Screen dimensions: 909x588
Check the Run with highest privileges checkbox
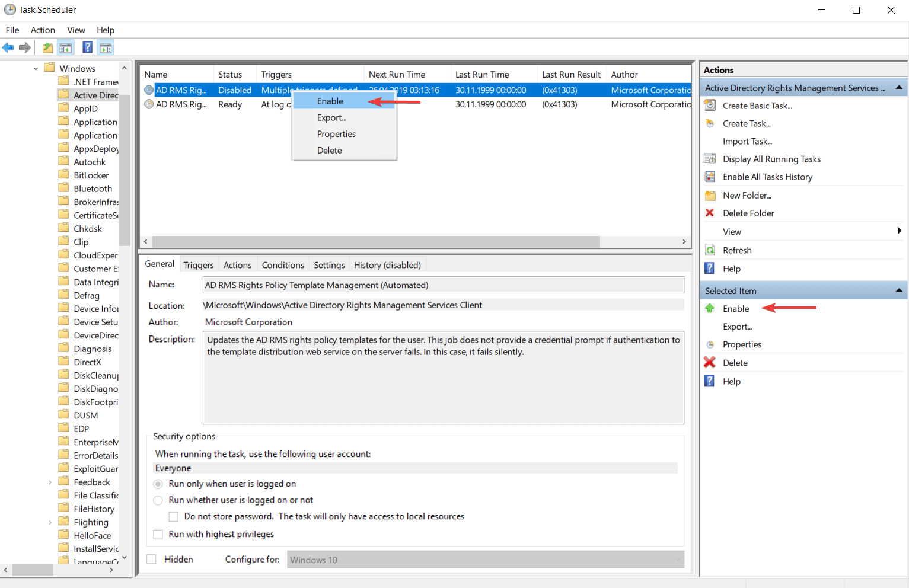pyautogui.click(x=158, y=534)
